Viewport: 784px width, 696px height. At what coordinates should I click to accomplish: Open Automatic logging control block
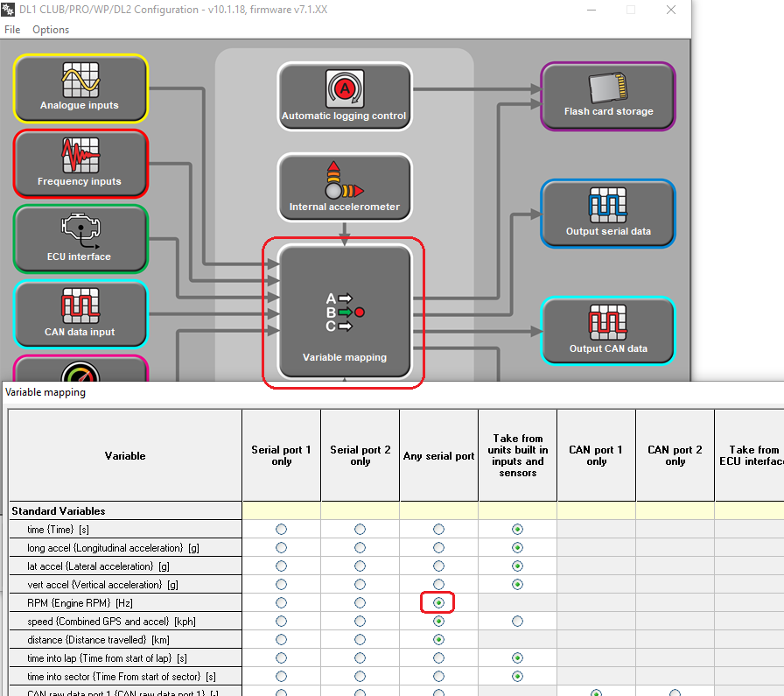[x=344, y=96]
